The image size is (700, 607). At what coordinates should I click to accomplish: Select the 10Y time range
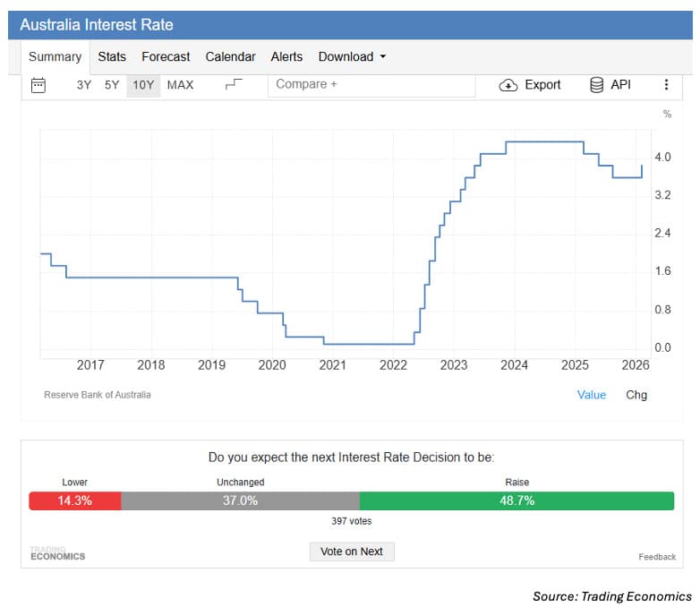coord(142,85)
